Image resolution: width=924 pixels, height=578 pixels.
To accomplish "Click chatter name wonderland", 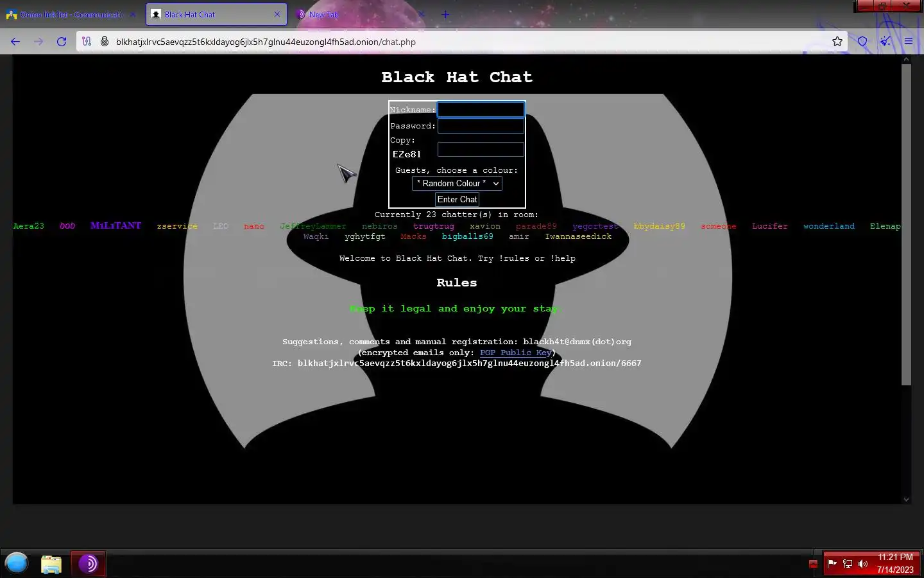I will pyautogui.click(x=829, y=226).
